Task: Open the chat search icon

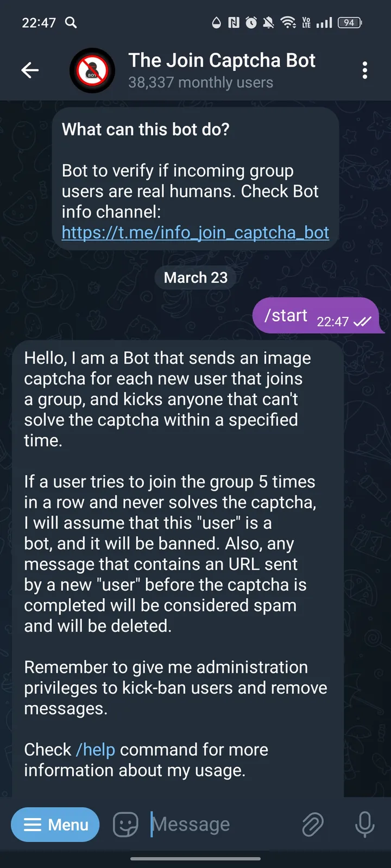Action: [70, 23]
